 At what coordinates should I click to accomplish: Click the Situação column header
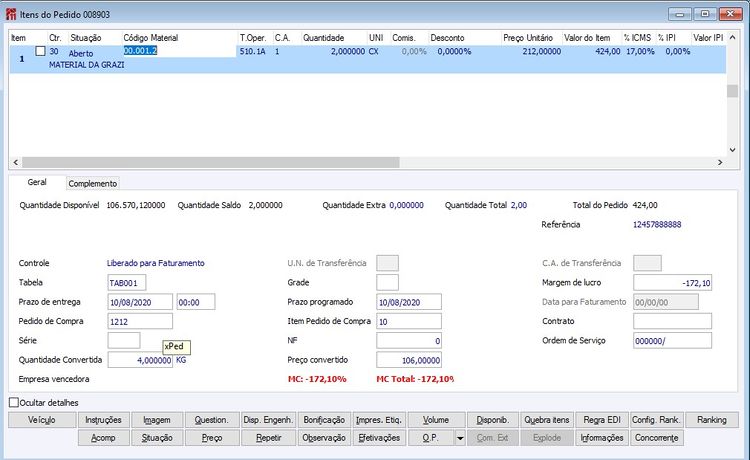(x=86, y=38)
